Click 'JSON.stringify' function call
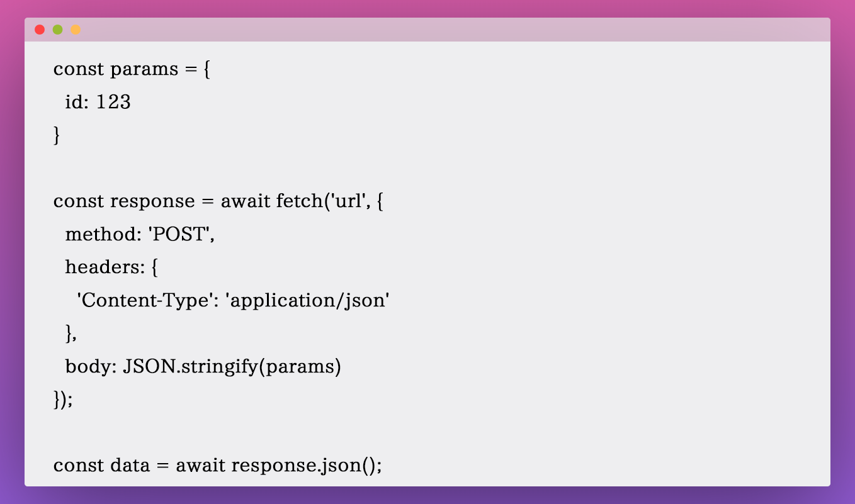 coord(190,366)
